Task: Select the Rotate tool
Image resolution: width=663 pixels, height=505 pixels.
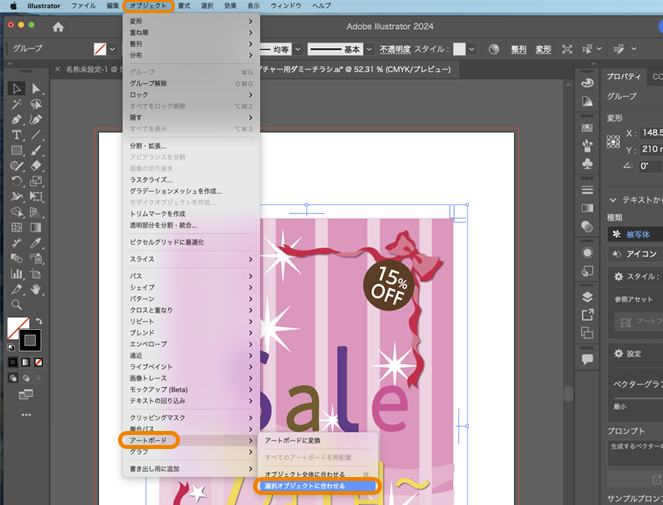Action: point(16,181)
